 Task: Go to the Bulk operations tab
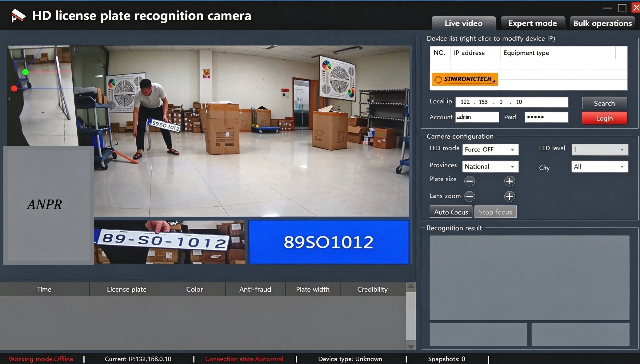[602, 23]
